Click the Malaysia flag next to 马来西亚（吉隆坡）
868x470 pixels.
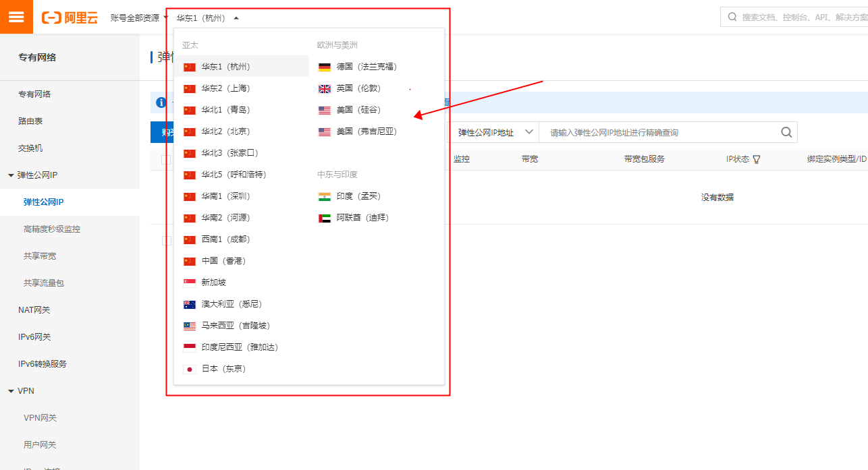(189, 326)
